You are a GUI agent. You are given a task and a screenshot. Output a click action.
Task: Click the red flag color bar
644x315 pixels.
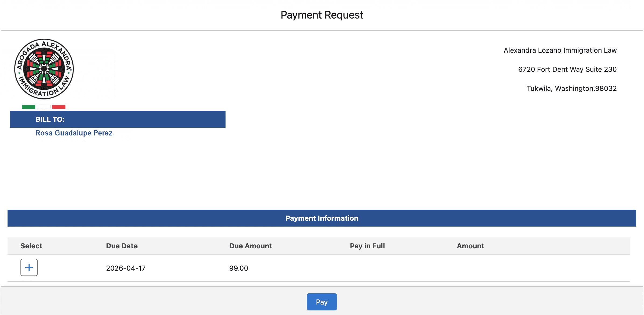click(59, 107)
